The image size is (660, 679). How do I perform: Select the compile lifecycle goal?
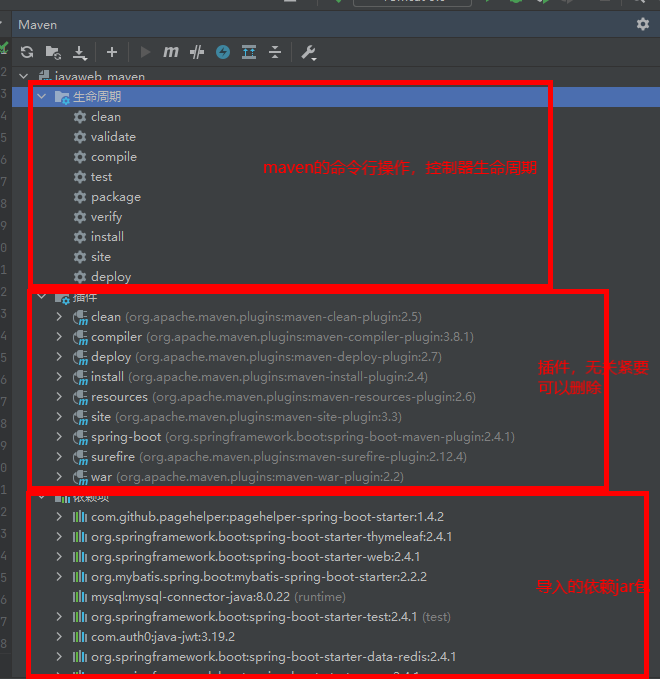(114, 157)
